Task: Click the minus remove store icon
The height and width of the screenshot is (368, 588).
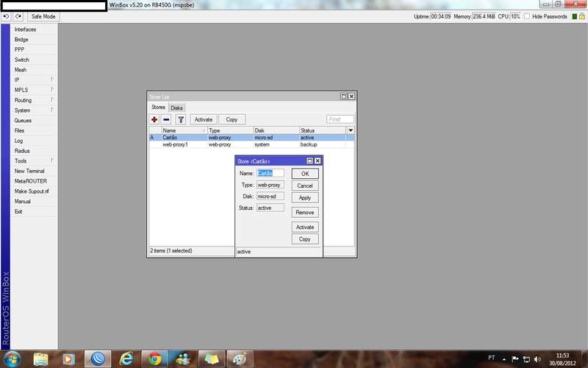Action: 166,119
